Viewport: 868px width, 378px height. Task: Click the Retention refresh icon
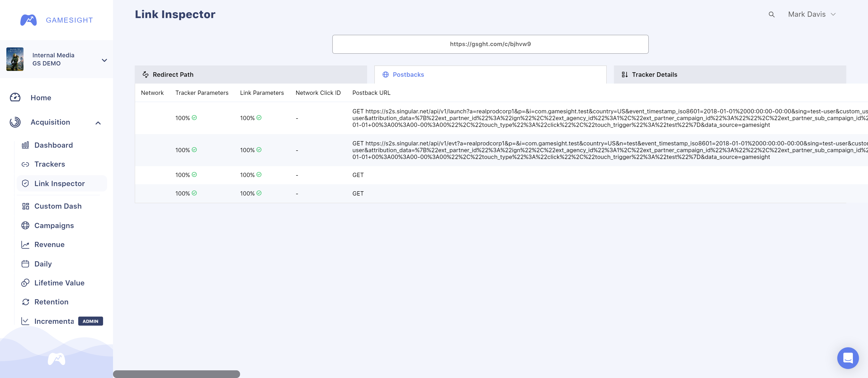25,302
